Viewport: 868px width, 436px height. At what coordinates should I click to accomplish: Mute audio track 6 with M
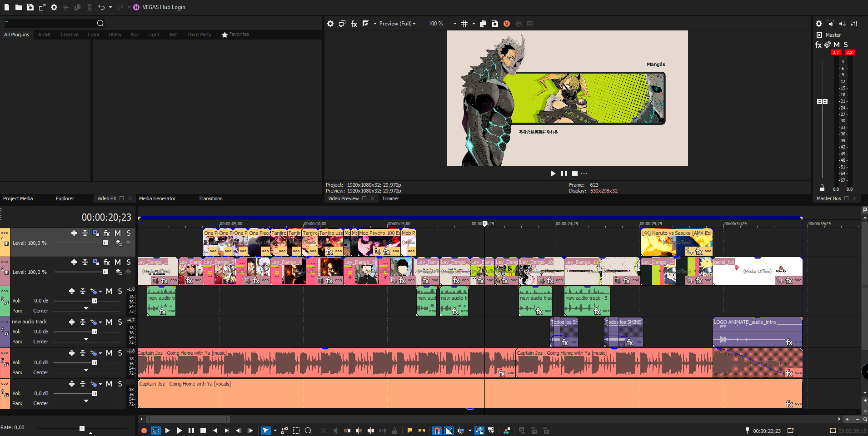[109, 384]
